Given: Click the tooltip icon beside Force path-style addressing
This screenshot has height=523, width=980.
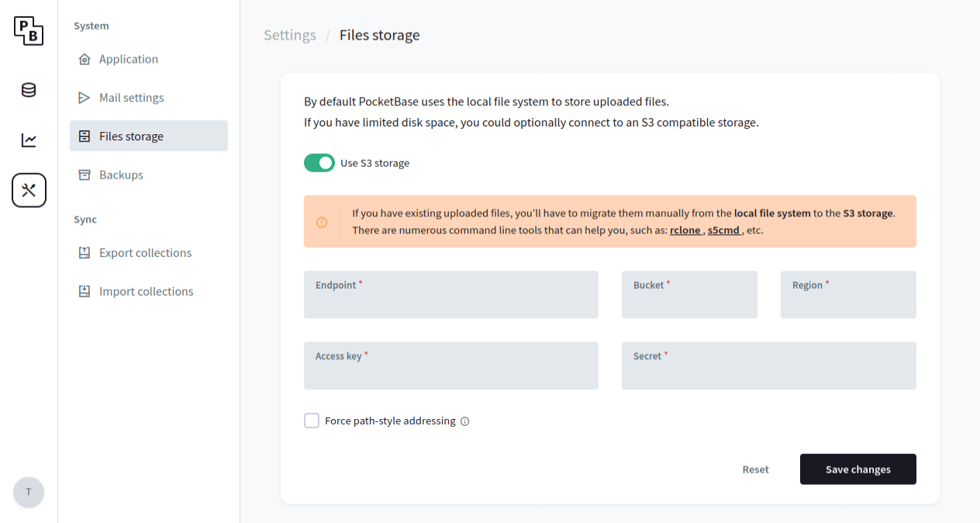Looking at the screenshot, I should tap(464, 421).
